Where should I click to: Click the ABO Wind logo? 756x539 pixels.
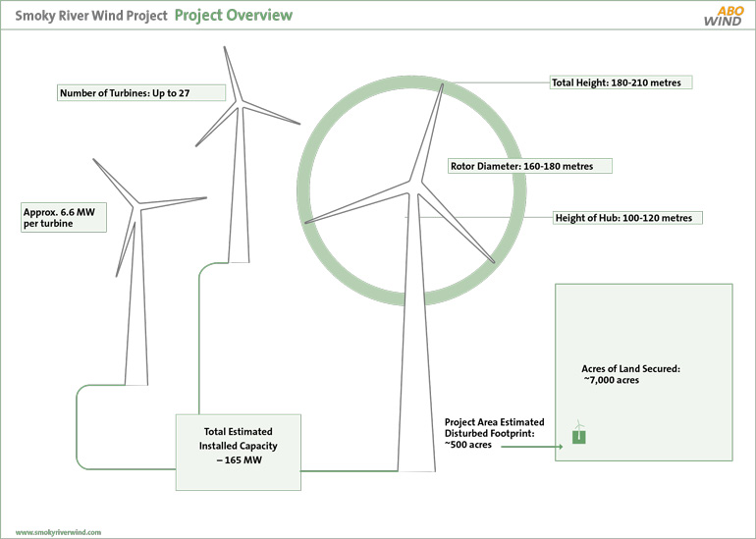point(724,16)
